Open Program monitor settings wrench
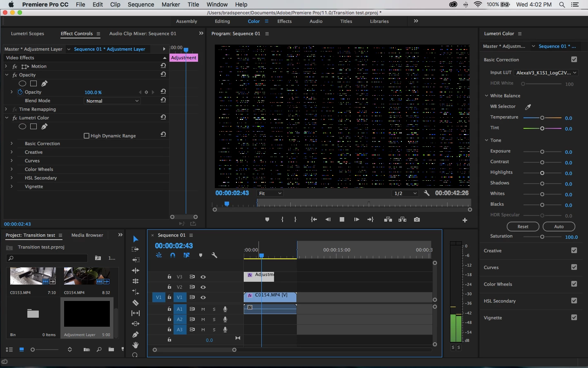Image resolution: width=588 pixels, height=368 pixels. click(x=427, y=193)
